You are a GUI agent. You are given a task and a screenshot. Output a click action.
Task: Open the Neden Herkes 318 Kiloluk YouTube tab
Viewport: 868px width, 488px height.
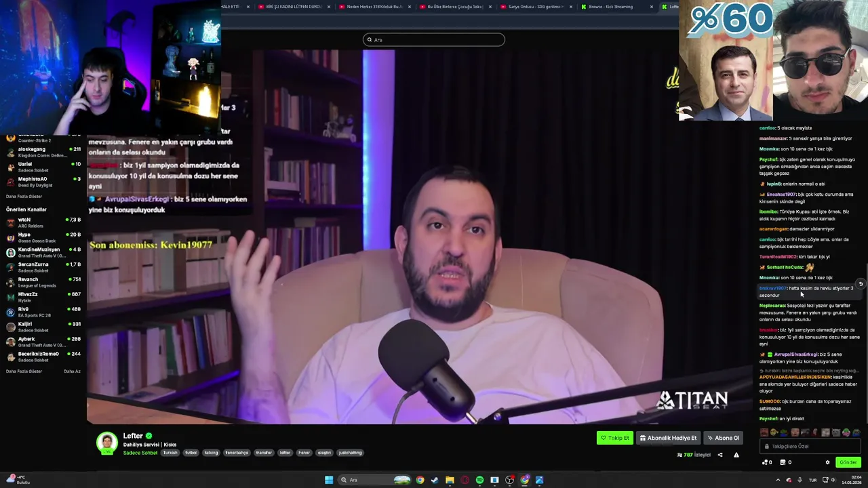(x=374, y=7)
